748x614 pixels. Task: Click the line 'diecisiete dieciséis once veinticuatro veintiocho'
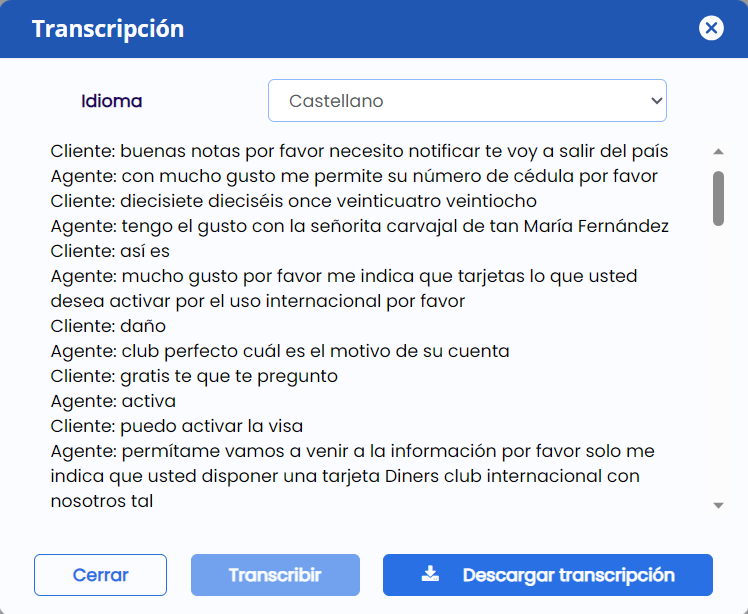pyautogui.click(x=293, y=201)
